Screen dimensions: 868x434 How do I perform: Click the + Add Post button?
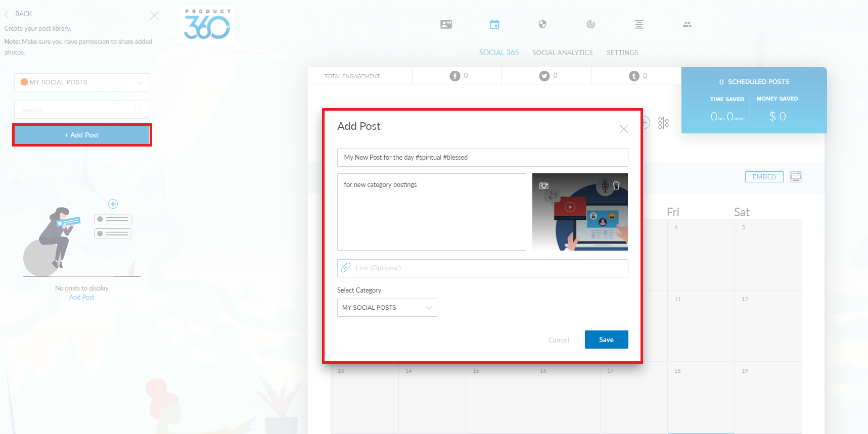tap(82, 135)
